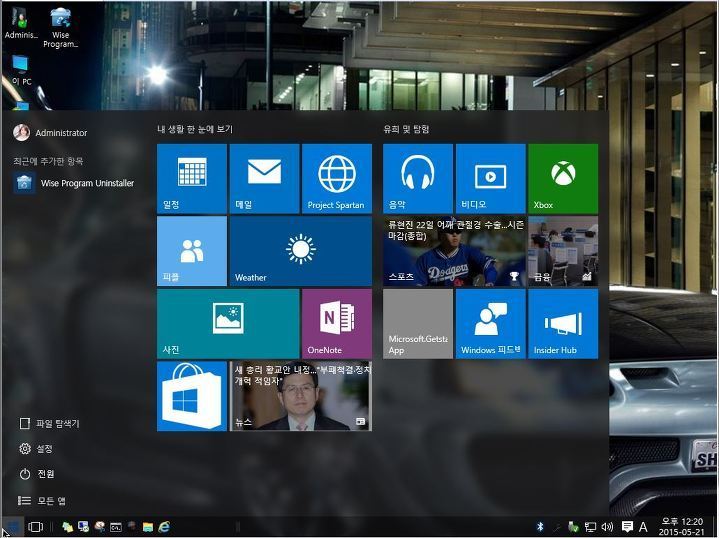Open Wise Program Uninstaller from recently added
The image size is (719, 538).
(x=73, y=183)
